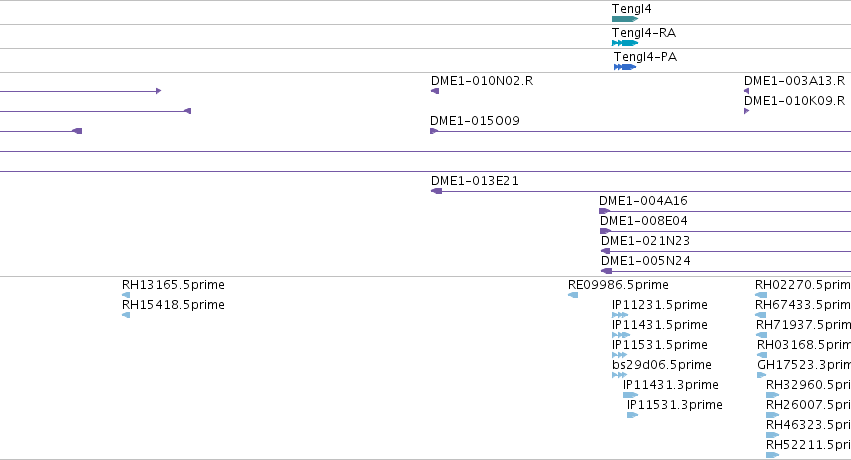Click the IP11231.5prime triple-arrow glyph

[620, 315]
